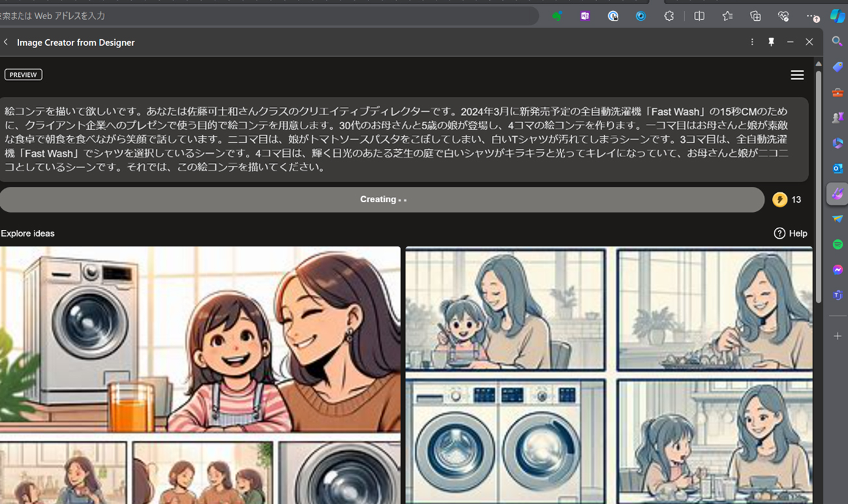Open the Outlook sidebar app
This screenshot has width=848, height=504.
coord(838,168)
